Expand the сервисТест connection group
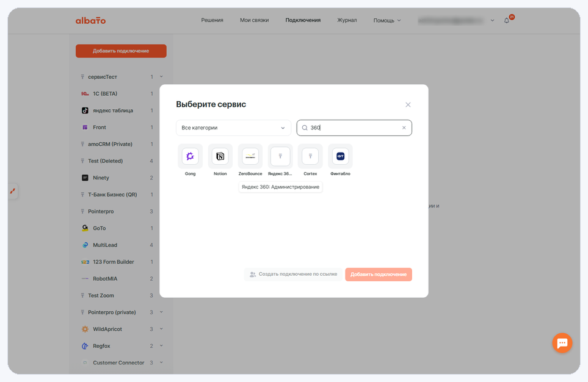Image resolution: width=588 pixels, height=382 pixels. coord(161,76)
